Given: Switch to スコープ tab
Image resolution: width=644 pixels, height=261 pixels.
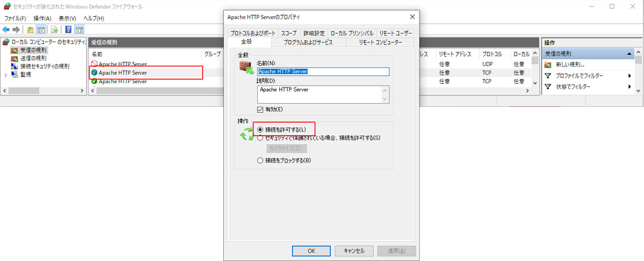Looking at the screenshot, I should [x=289, y=33].
